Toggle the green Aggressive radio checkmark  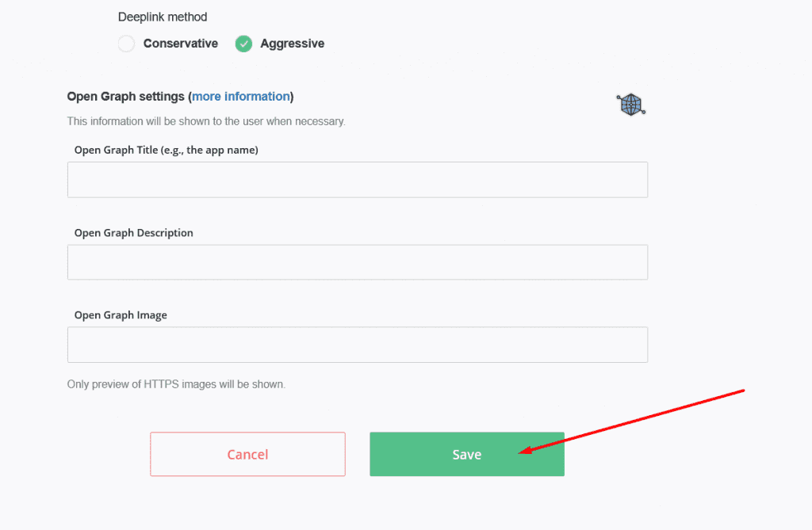click(x=243, y=44)
